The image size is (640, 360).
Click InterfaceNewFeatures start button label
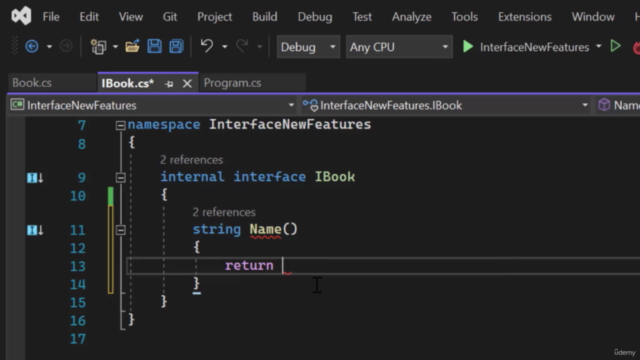pos(534,47)
